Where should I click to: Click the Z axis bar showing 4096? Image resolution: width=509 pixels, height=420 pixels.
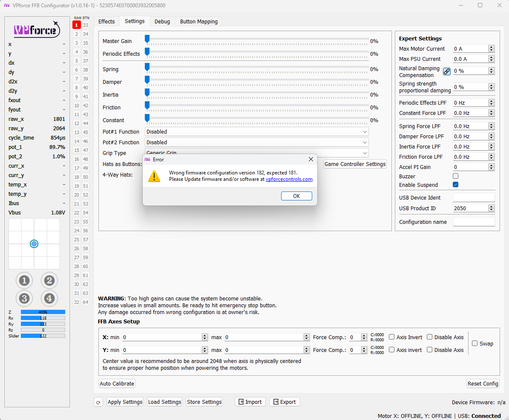click(43, 312)
